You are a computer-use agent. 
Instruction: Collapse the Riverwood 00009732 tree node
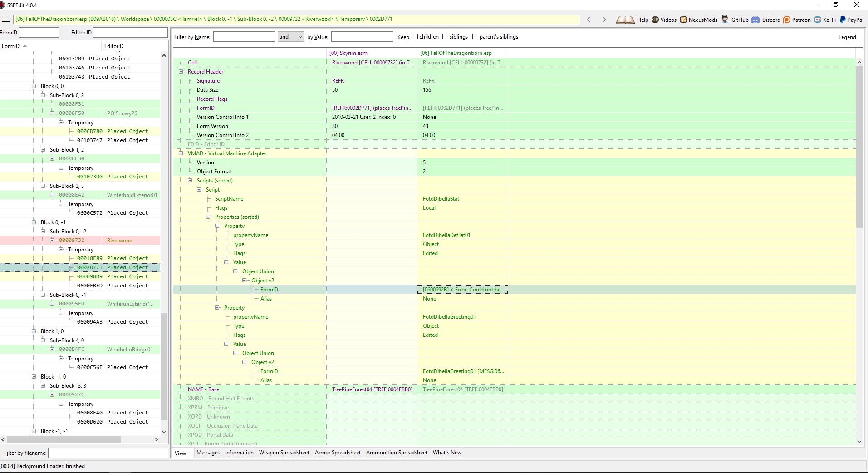[52, 241]
